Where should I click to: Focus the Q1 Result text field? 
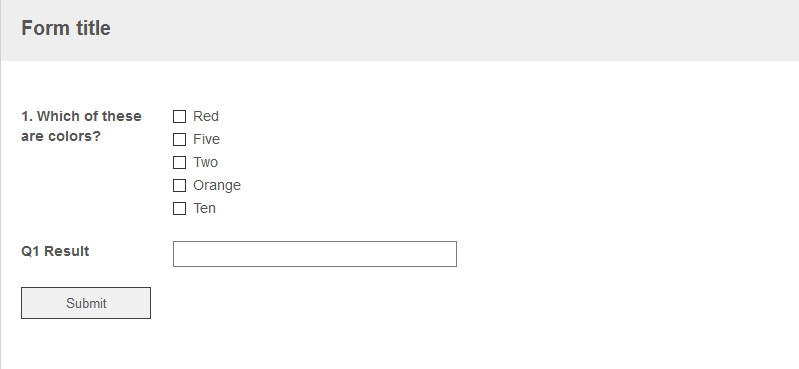pyautogui.click(x=315, y=254)
